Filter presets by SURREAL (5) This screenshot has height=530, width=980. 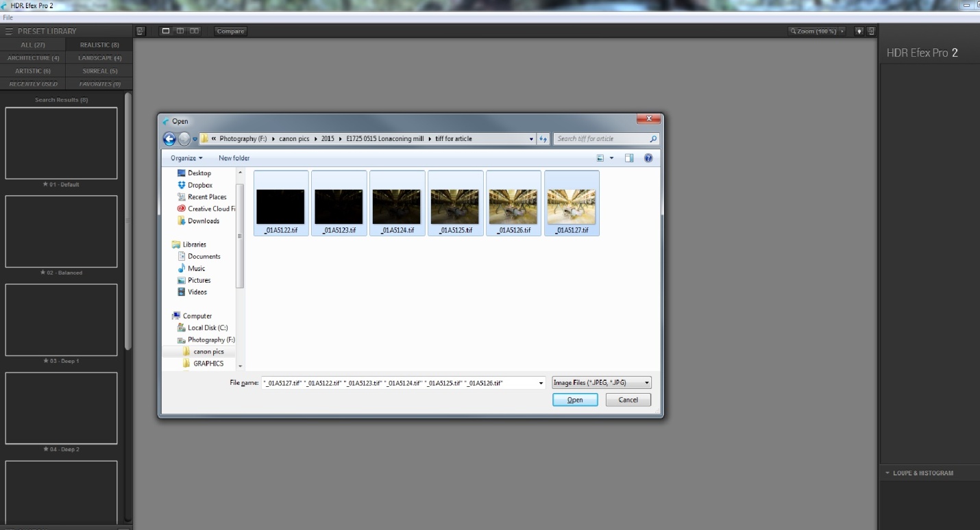(99, 71)
